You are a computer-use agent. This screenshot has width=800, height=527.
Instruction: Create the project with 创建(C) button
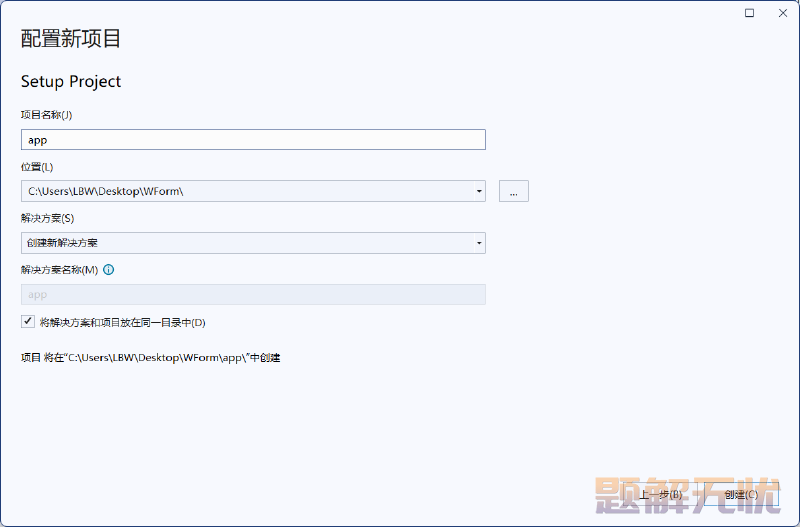741,494
